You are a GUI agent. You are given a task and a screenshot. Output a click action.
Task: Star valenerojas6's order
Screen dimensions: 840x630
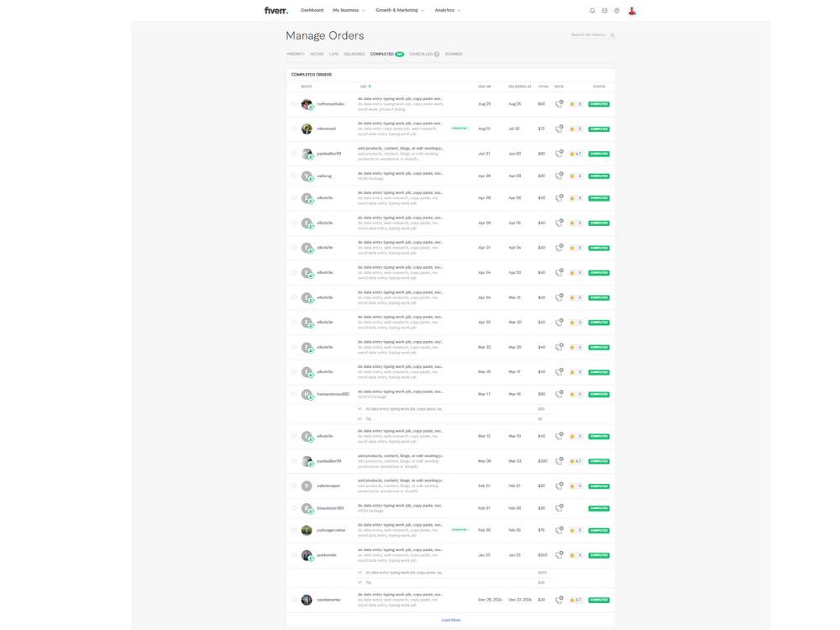(x=293, y=486)
